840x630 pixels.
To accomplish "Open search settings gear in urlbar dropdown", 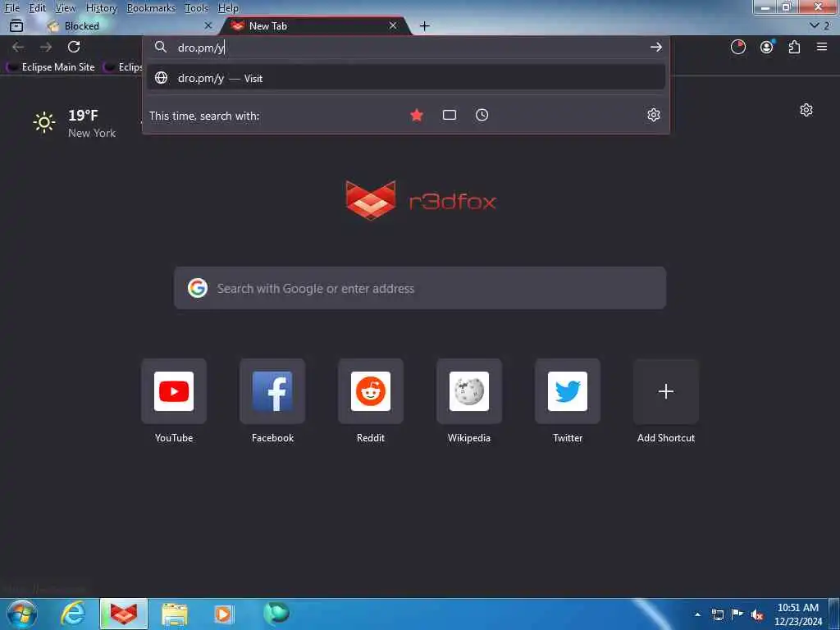I will (x=654, y=115).
